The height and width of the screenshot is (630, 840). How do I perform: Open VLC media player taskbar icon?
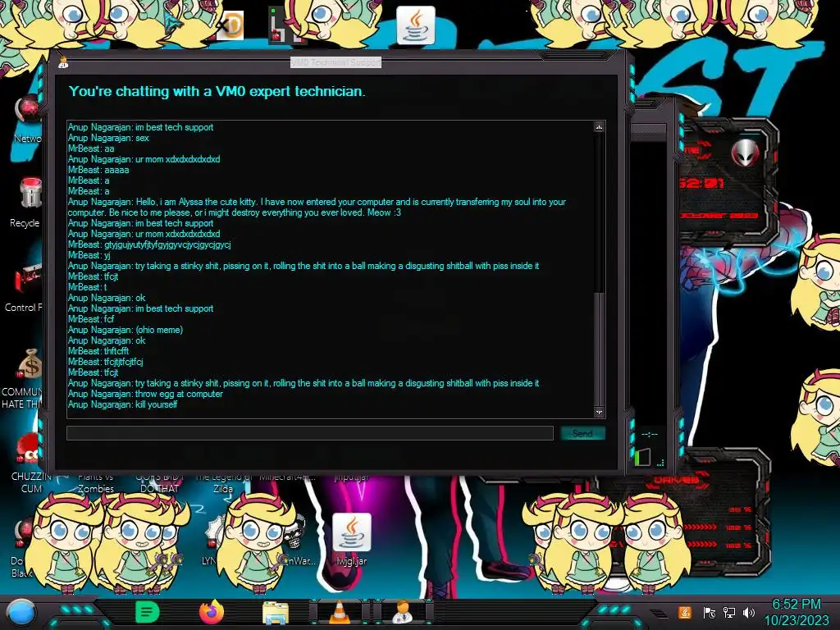[x=339, y=613]
